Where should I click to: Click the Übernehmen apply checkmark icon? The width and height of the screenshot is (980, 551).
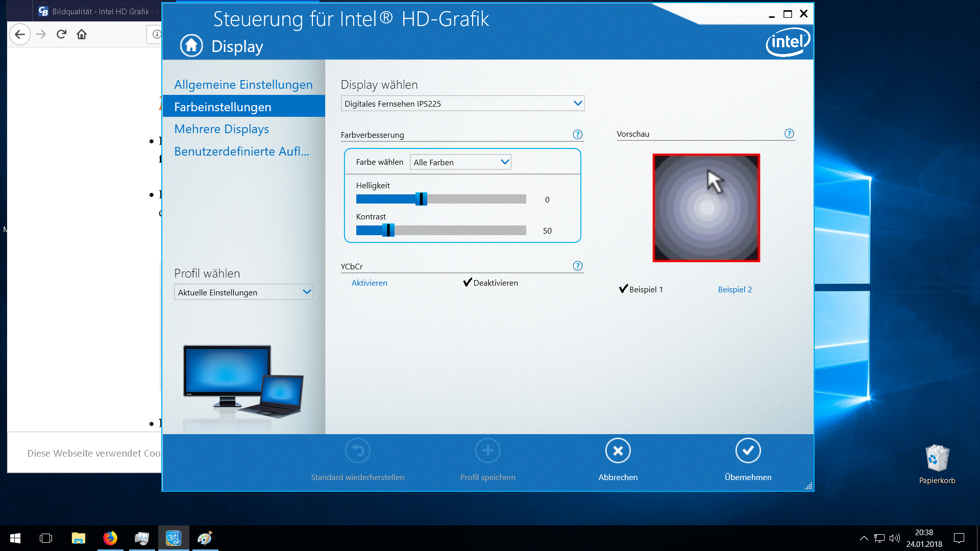748,450
